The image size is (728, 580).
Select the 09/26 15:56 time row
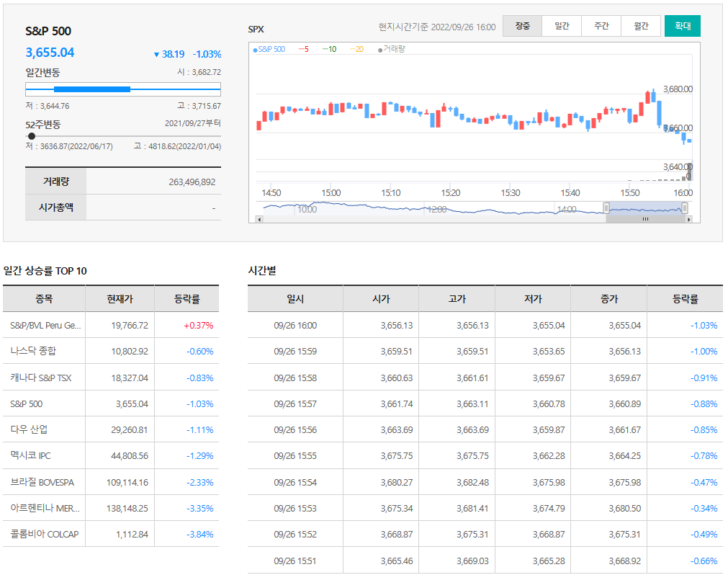pos(485,429)
